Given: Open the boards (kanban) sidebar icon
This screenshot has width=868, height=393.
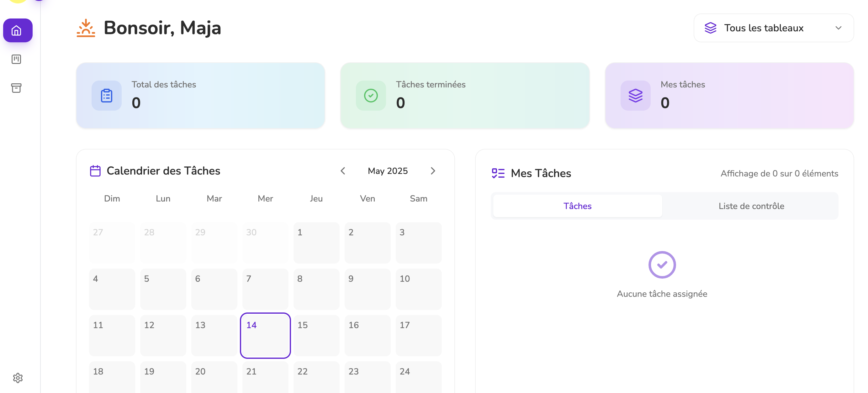Looking at the screenshot, I should (16, 59).
